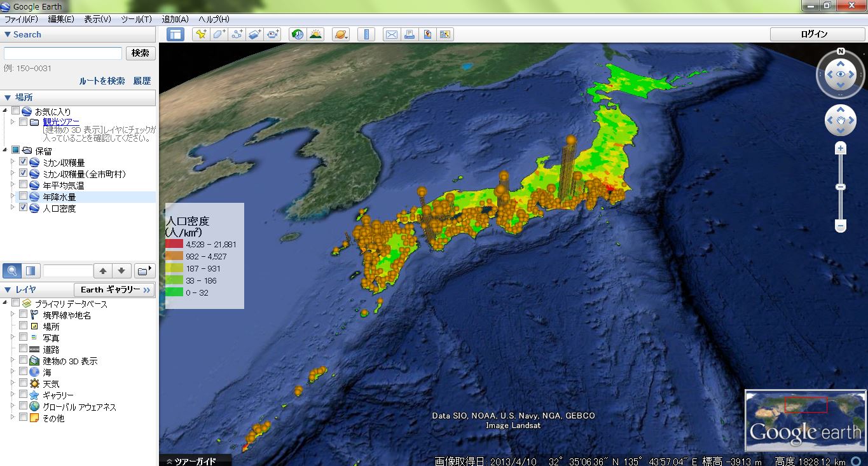The image size is (868, 466).
Task: Open the 追加(A) menu
Action: 175,19
